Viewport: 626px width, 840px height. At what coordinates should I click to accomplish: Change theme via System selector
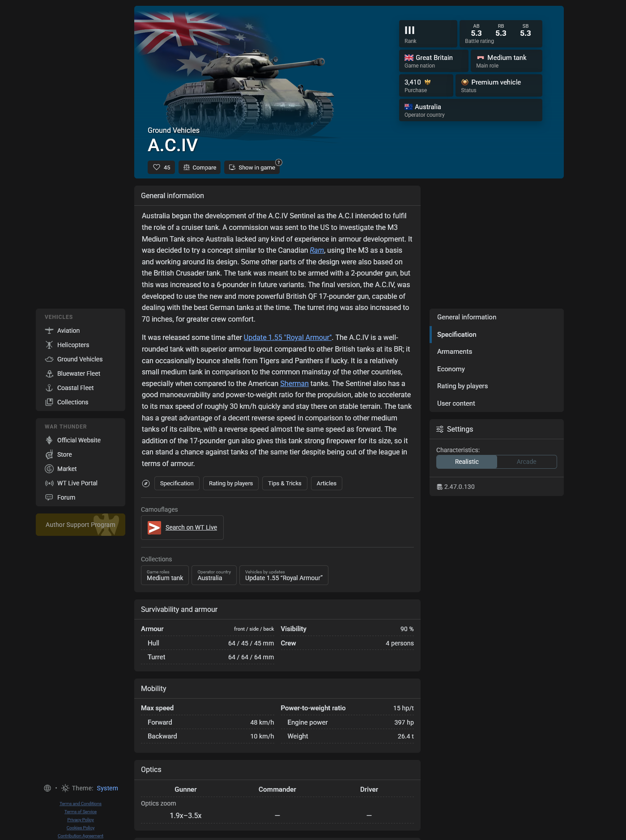click(107, 788)
